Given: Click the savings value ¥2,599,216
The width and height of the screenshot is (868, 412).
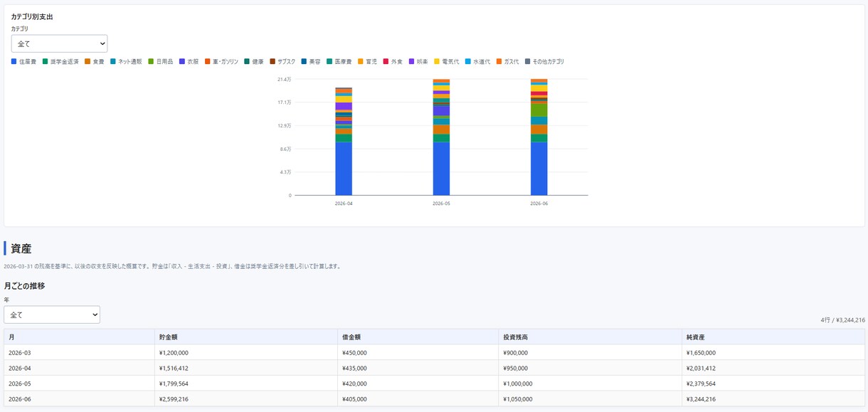Looking at the screenshot, I should [174, 399].
